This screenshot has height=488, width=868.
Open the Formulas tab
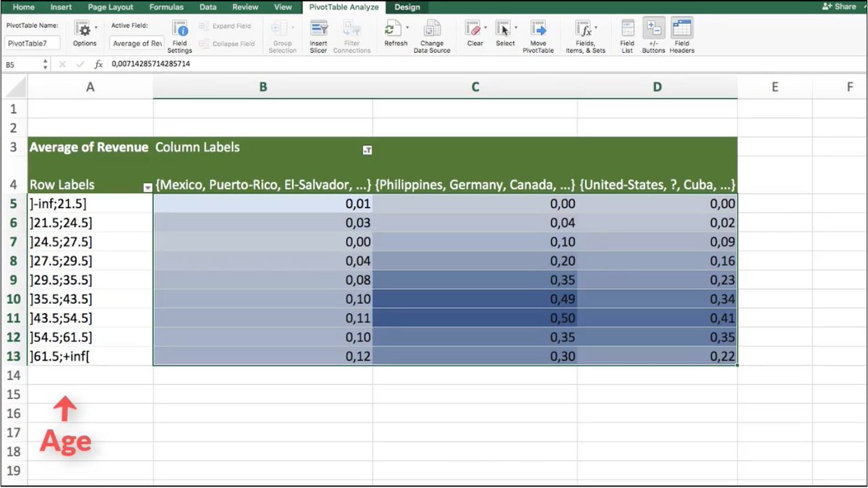[x=166, y=7]
